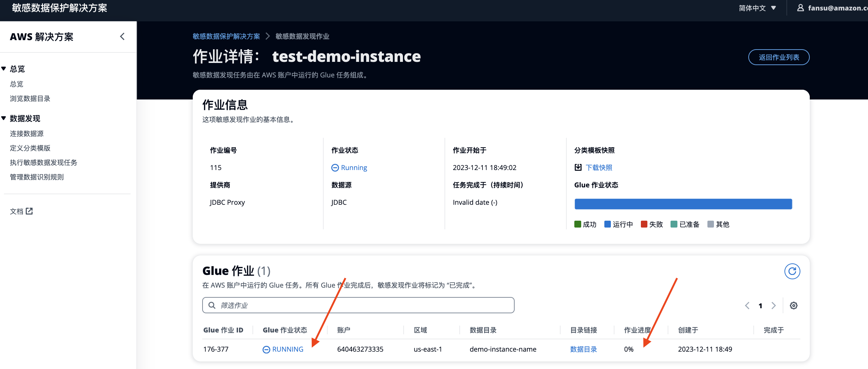The image size is (868, 369).
Task: Collapse the 数据发现 section triangle
Action: 4,118
